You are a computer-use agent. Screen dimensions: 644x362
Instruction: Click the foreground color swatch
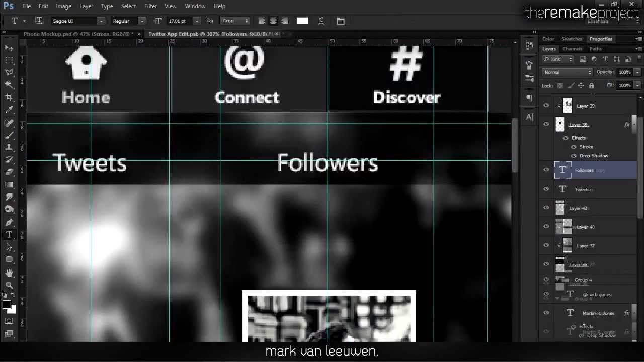coord(7,305)
